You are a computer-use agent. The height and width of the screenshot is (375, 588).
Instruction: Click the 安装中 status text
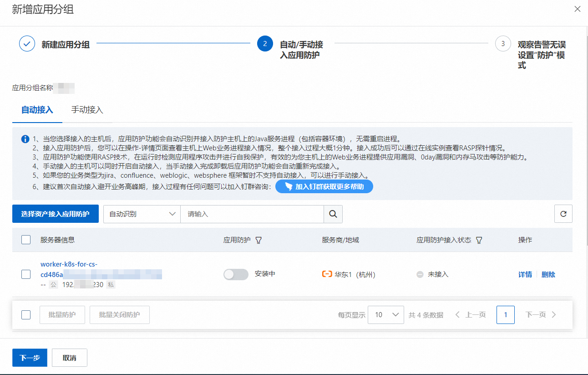pos(265,274)
